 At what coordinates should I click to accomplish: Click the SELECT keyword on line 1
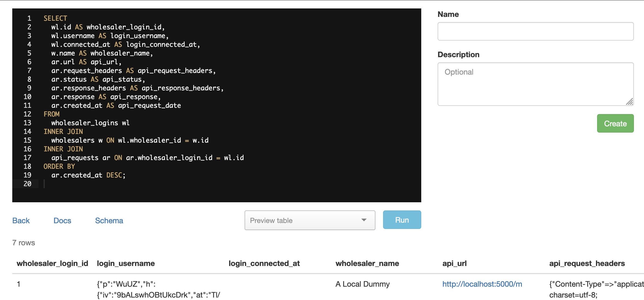(x=55, y=19)
